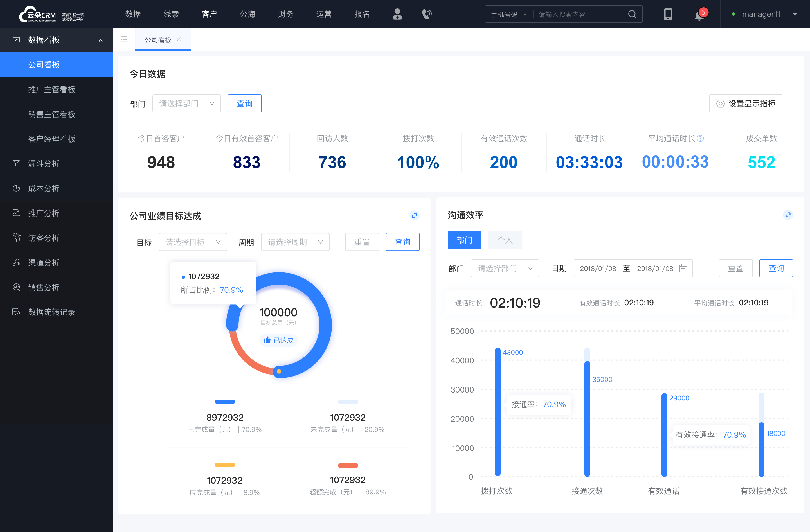Expand the 周期 period dropdown
Image resolution: width=810 pixels, height=532 pixels.
tap(294, 242)
